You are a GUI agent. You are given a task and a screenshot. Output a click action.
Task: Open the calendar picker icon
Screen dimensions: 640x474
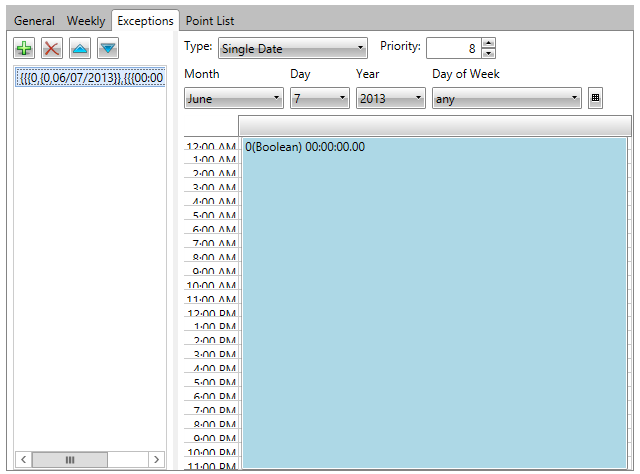[595, 98]
